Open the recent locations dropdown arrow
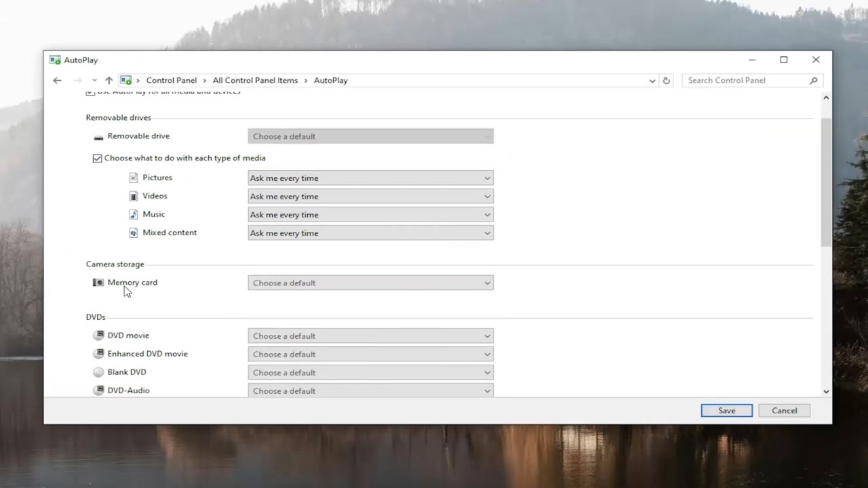This screenshot has height=488, width=868. (x=94, y=80)
